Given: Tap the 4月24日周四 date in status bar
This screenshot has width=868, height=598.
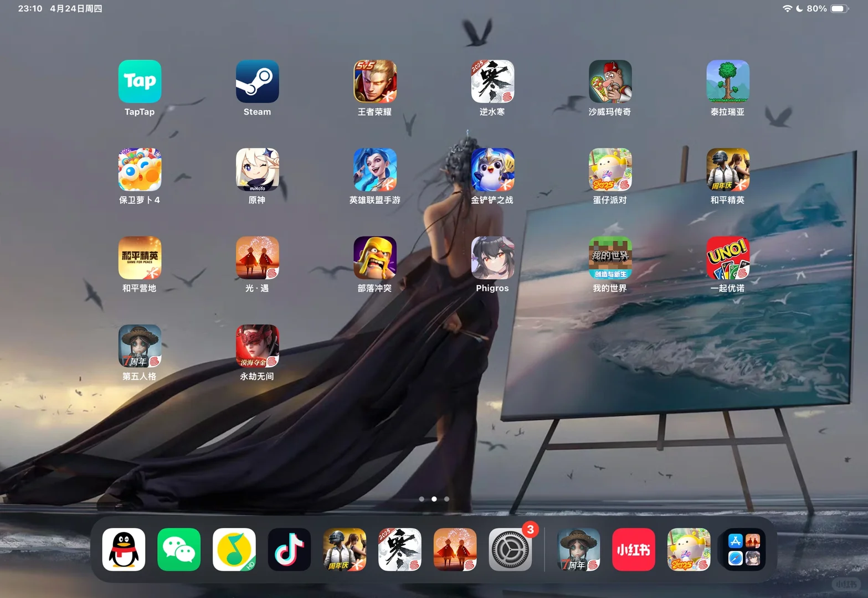Looking at the screenshot, I should 76,9.
